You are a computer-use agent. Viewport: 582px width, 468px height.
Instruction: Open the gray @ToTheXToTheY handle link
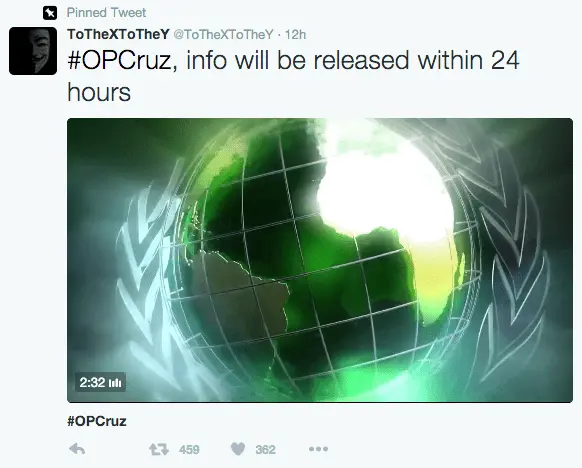(223, 35)
